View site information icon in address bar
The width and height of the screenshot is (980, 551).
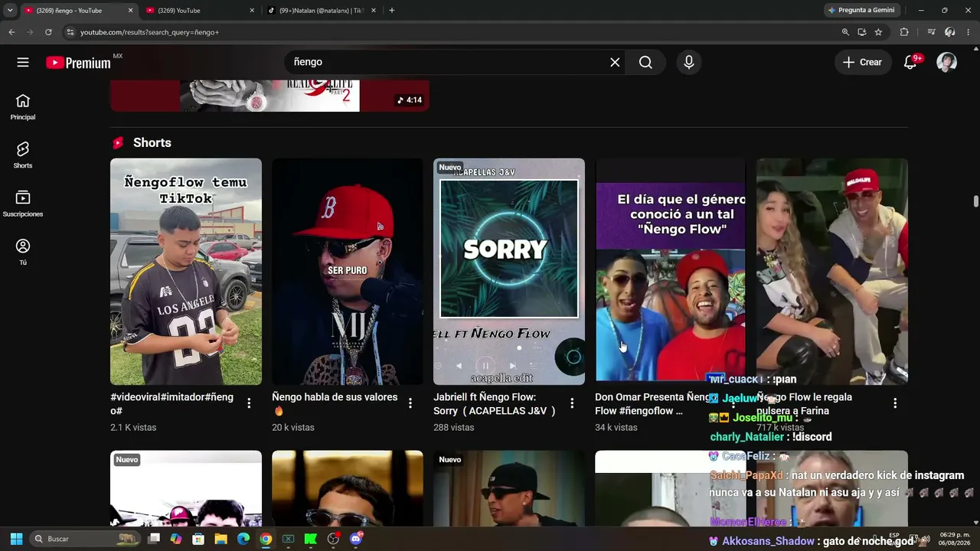tap(70, 32)
